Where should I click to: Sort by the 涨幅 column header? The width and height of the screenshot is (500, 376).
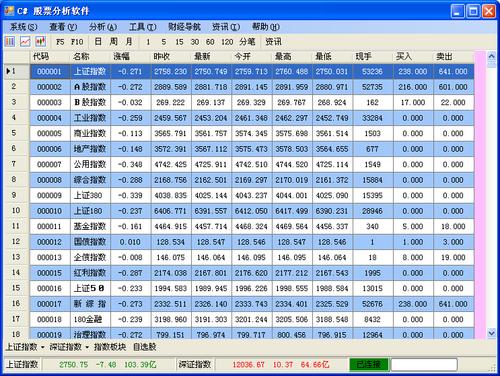pos(131,57)
